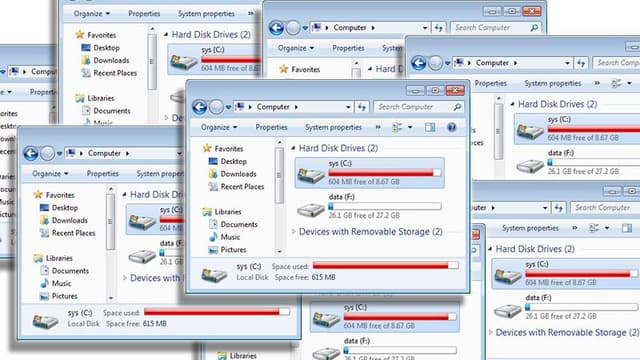Click the Search Computer field in front window
The image size is (640, 360).
(x=414, y=107)
